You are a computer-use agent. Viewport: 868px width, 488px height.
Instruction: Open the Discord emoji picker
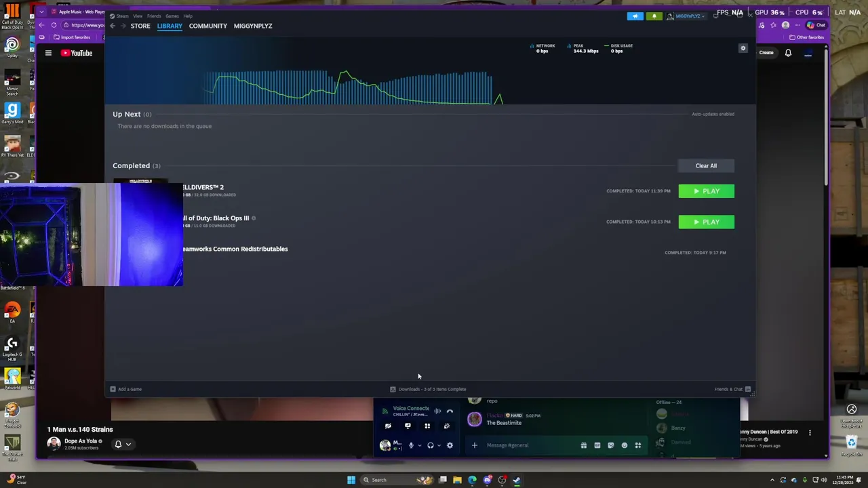[x=625, y=445]
